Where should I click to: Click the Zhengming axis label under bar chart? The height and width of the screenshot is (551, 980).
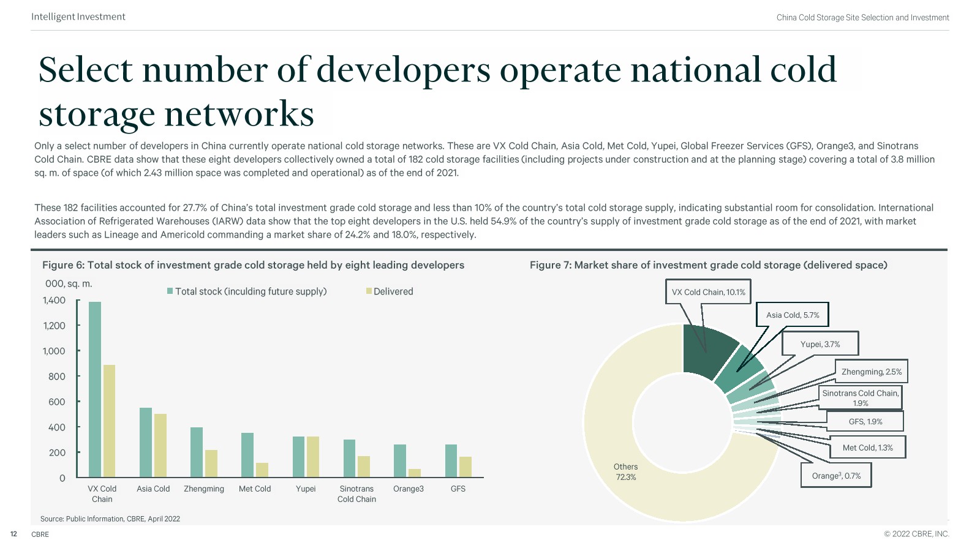pos(204,489)
